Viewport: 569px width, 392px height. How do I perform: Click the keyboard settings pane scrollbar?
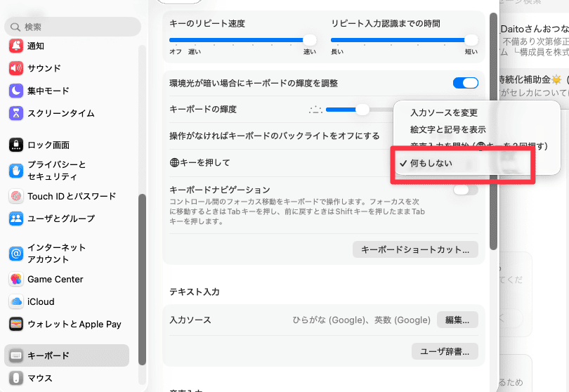(493, 131)
